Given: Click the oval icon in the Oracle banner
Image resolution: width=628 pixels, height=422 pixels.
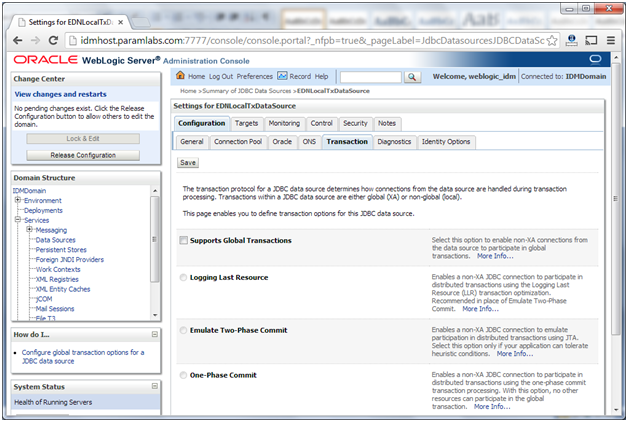Looking at the screenshot, I should point(595,60).
